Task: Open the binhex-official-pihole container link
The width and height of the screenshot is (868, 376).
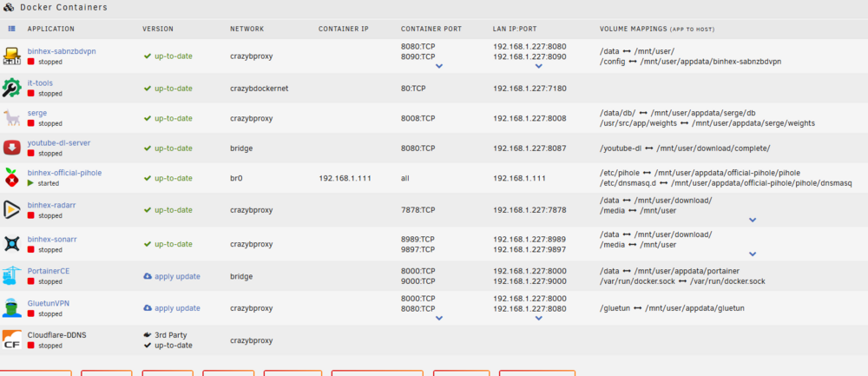Action: (x=65, y=173)
